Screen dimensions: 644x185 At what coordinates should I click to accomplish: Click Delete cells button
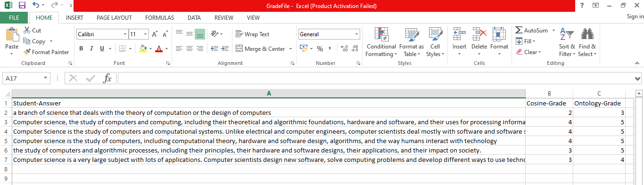click(x=479, y=42)
